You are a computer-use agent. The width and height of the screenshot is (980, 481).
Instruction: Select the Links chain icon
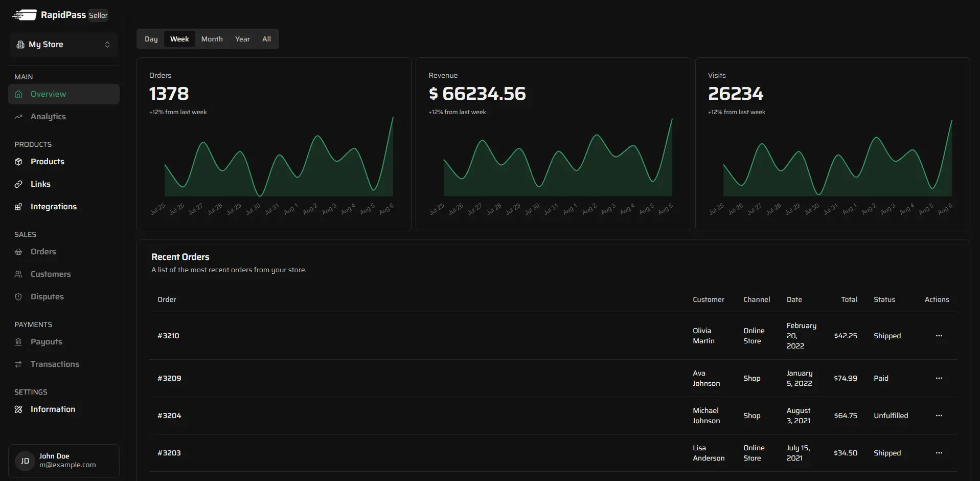(x=18, y=184)
